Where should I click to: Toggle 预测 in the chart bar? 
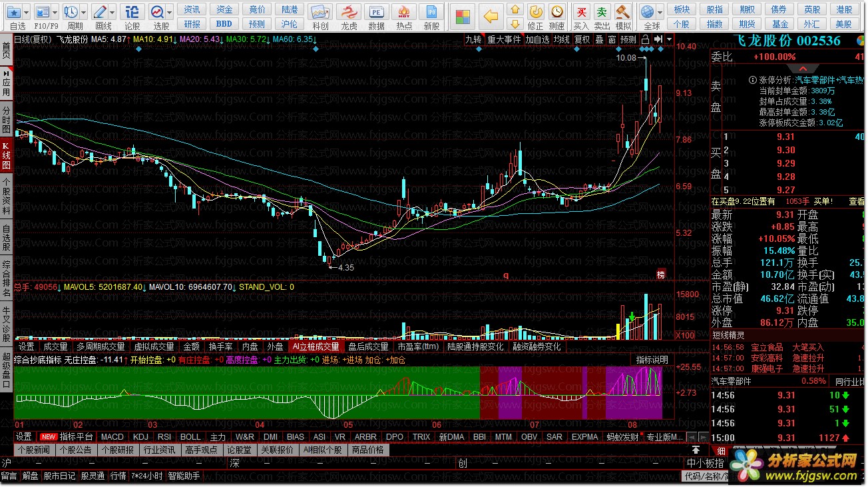[628, 39]
